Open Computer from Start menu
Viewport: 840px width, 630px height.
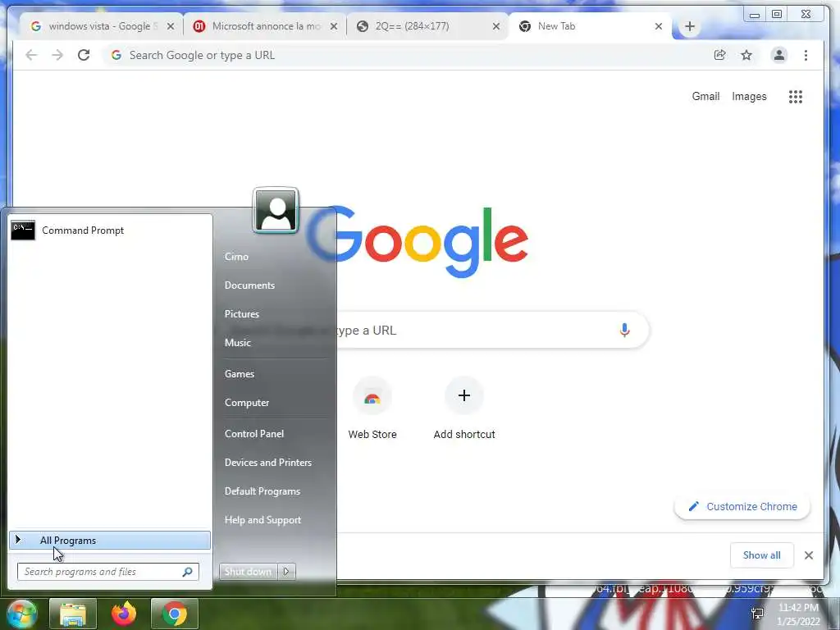(x=246, y=403)
